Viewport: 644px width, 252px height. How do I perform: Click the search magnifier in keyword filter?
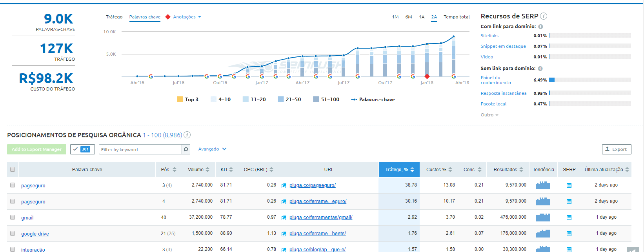point(186,149)
